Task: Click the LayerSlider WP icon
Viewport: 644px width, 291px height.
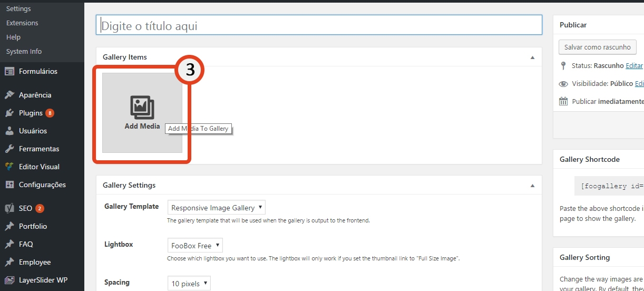Action: 9,280
